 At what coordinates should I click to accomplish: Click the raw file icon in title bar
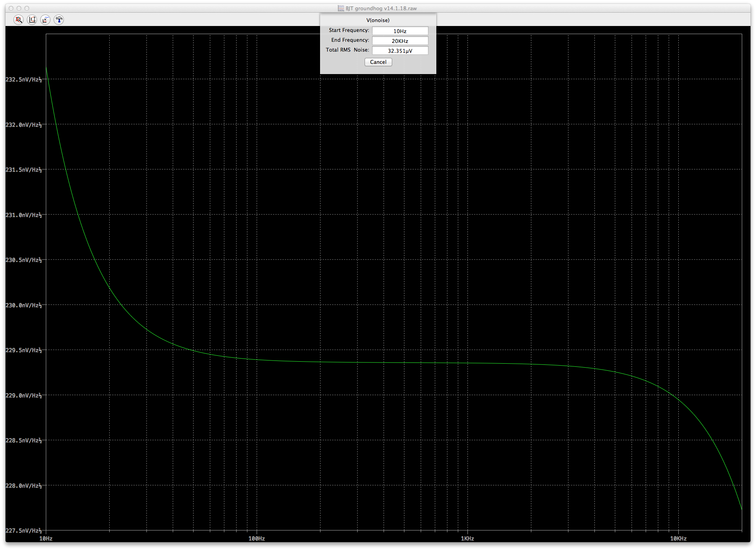pyautogui.click(x=341, y=8)
